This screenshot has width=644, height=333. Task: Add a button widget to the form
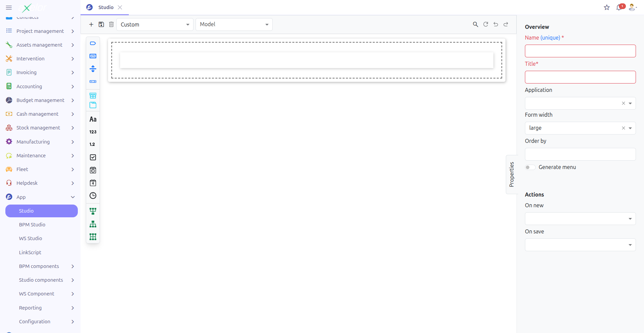tap(93, 56)
